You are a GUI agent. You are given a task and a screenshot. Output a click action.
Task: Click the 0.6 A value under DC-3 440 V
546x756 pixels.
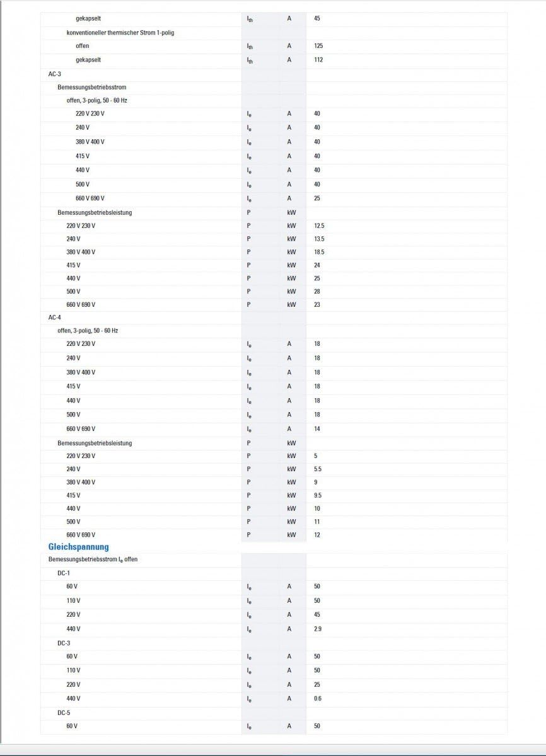(x=317, y=699)
